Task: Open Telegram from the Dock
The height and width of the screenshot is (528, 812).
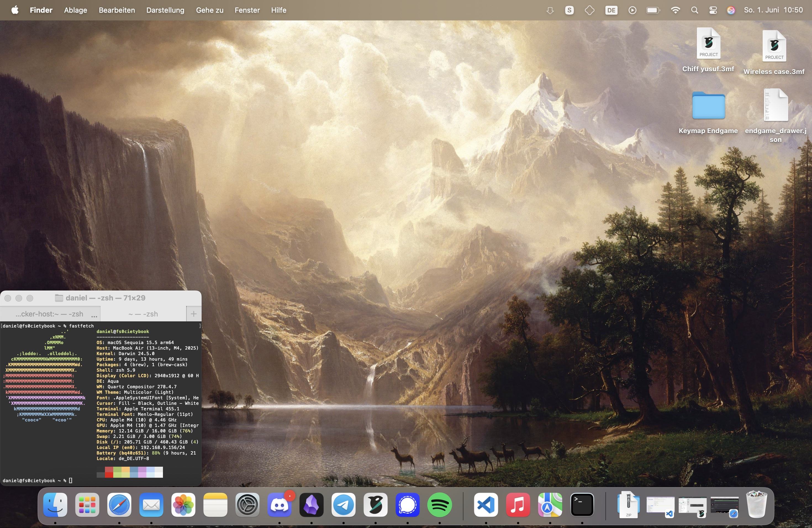Action: 344,505
